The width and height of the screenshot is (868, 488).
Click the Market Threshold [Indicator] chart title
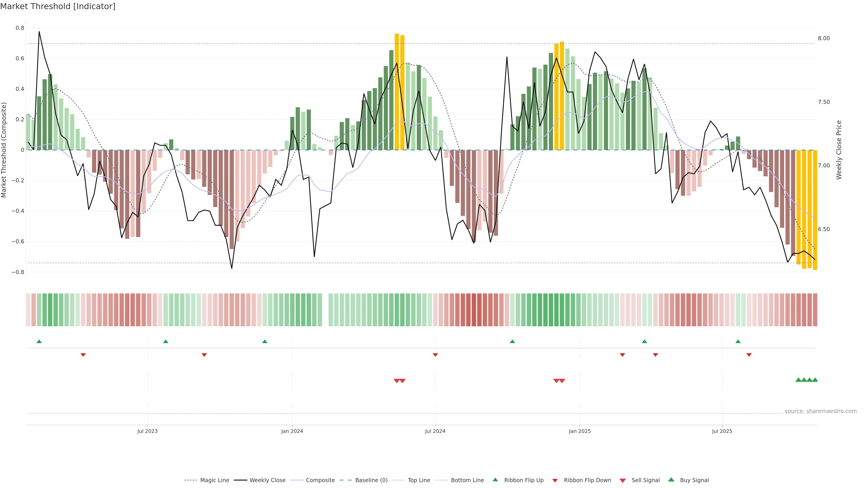click(x=58, y=6)
